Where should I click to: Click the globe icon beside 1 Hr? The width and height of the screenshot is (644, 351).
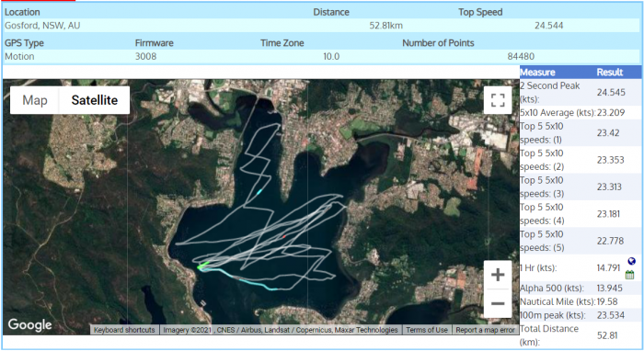click(x=632, y=261)
